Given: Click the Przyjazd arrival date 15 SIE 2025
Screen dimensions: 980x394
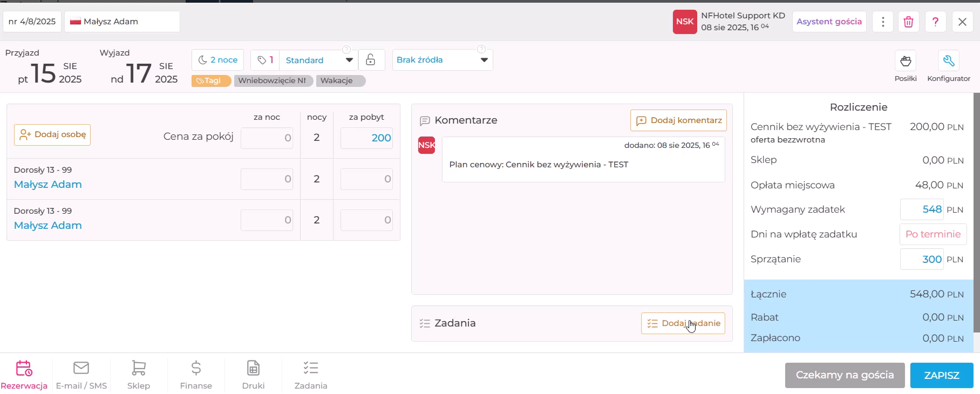Looking at the screenshot, I should pos(50,73).
